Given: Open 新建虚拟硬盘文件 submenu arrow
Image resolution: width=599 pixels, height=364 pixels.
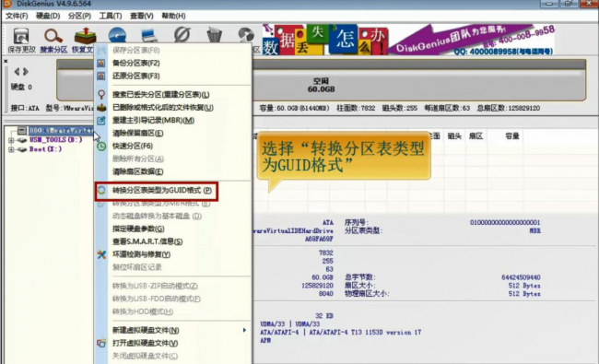Looking at the screenshot, I should (x=244, y=330).
